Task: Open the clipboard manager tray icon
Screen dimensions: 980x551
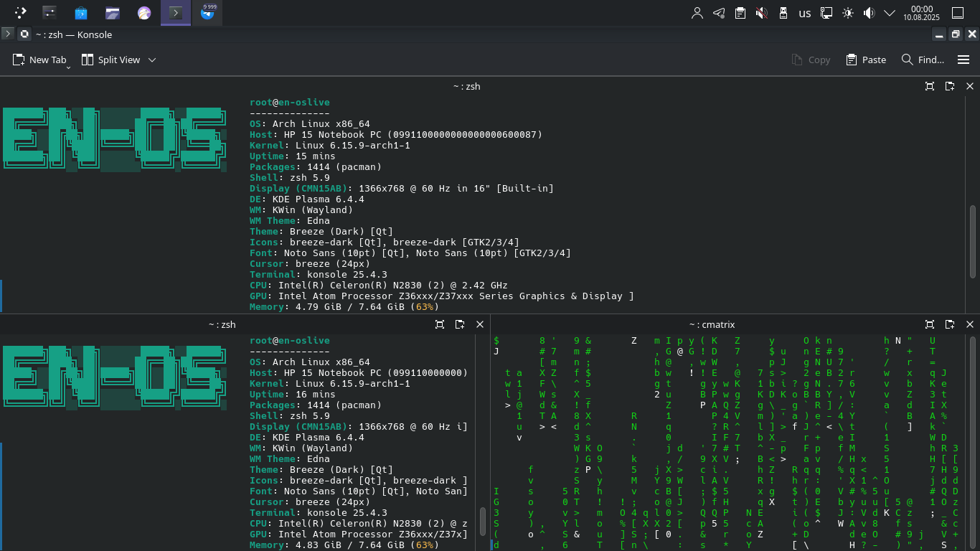Action: (740, 13)
